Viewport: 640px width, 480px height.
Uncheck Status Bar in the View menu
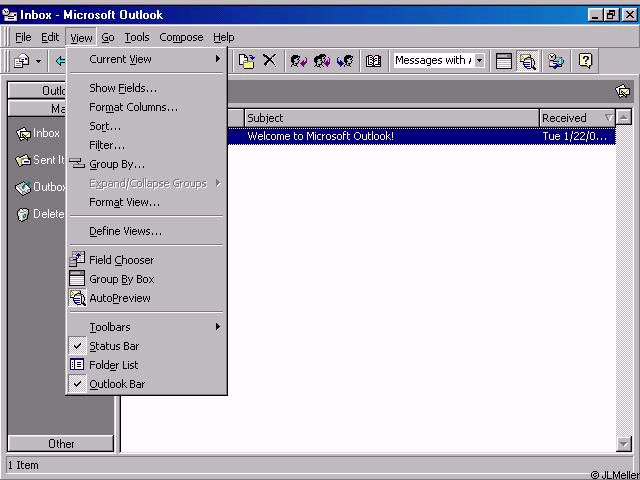pos(147,346)
